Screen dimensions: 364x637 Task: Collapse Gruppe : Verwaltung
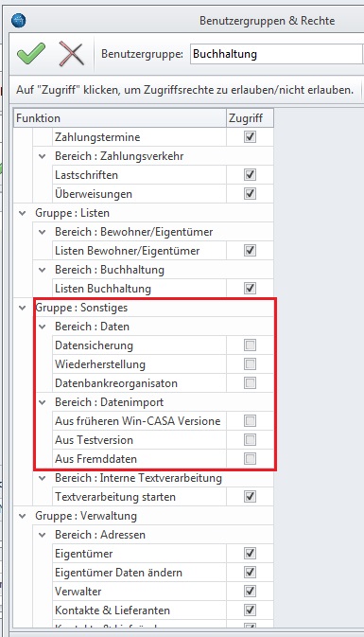(23, 516)
